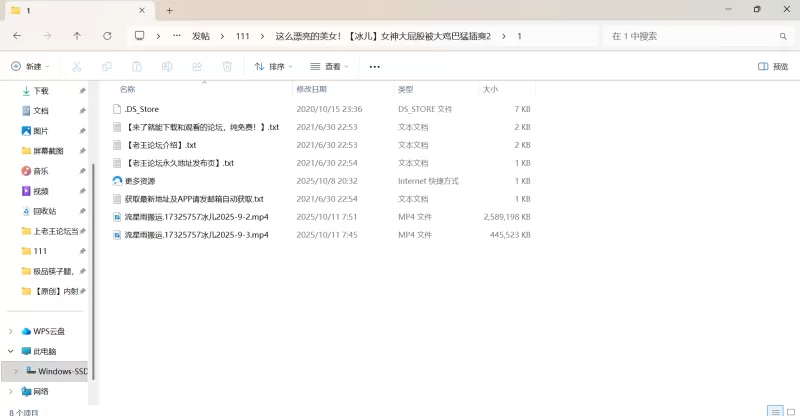Add a new Explorer tab
The width and height of the screenshot is (800, 416).
click(170, 10)
